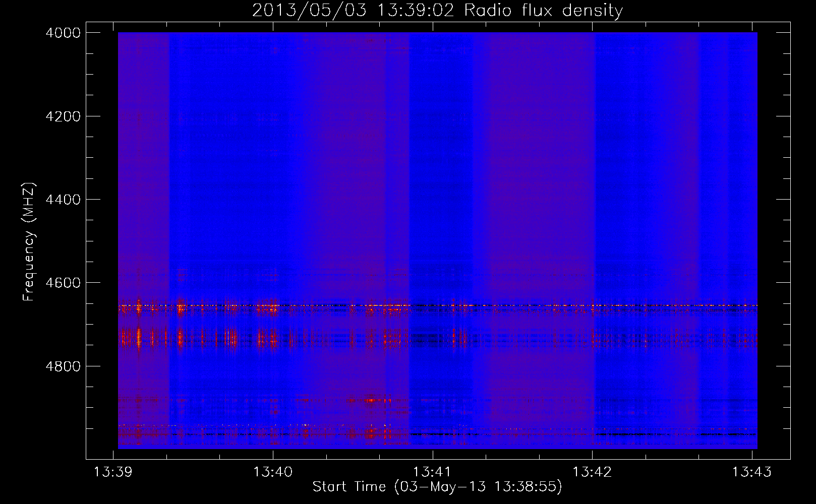The image size is (816, 504).
Task: Click the 'Start Time (03-May-13 13:38:55)' label
Action: coord(437,486)
